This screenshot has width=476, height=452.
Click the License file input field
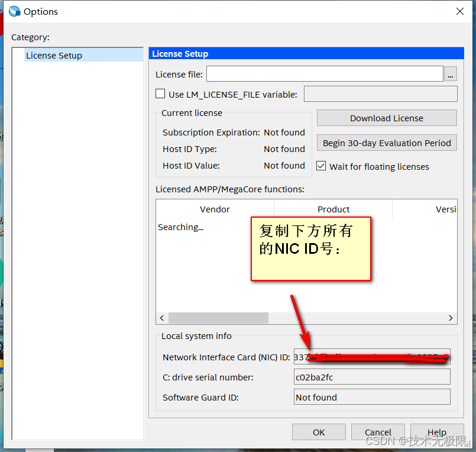325,74
